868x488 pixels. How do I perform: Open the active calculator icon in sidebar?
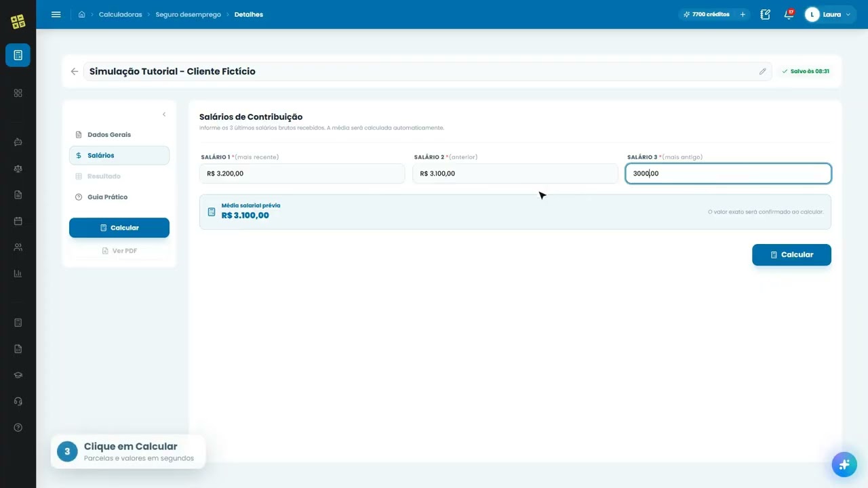coord(18,55)
